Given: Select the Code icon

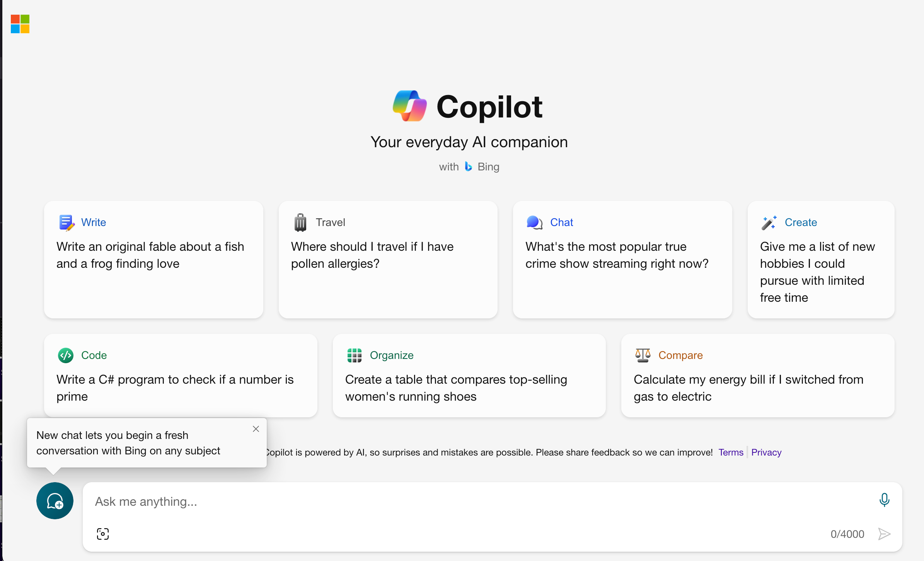Looking at the screenshot, I should 65,355.
